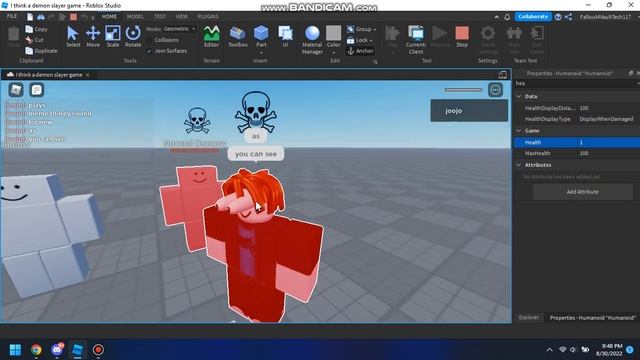
Task: Switch view with Current Client
Action: click(416, 40)
